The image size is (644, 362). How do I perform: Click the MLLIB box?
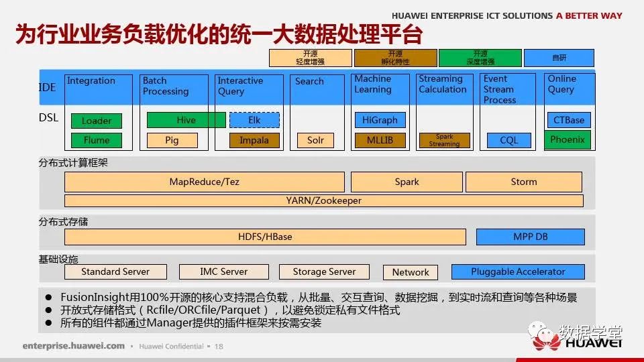(380, 140)
